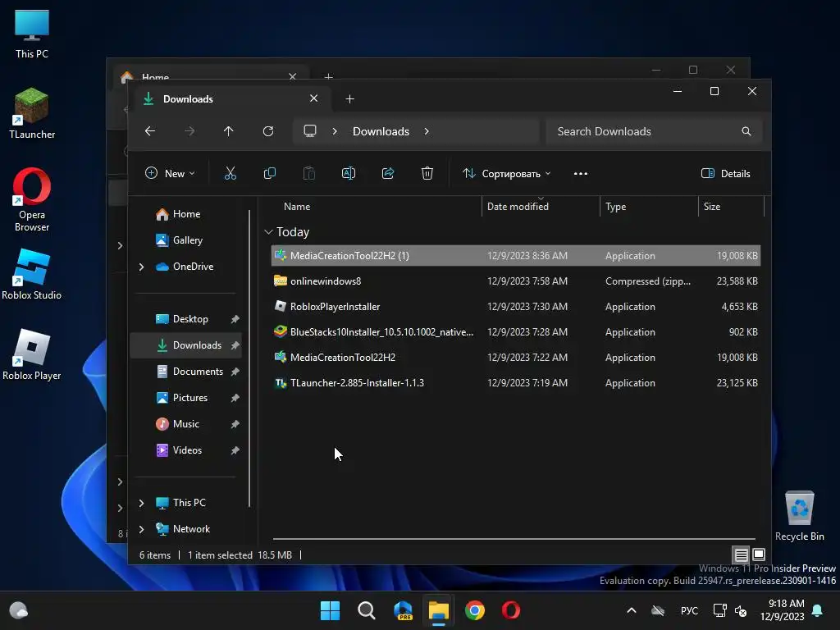Open the Сортировать sort dropdown
Viewport: 840px width, 630px height.
point(506,173)
